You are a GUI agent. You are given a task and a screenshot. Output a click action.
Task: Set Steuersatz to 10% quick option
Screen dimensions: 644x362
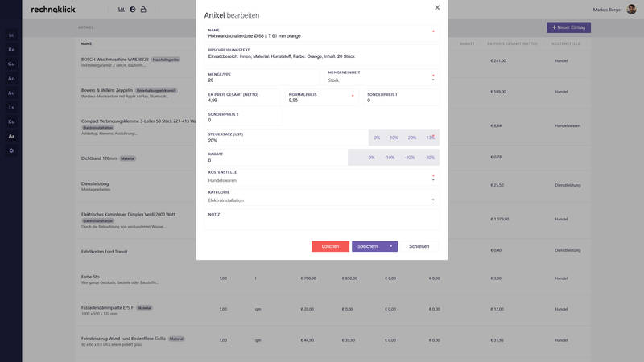[394, 138]
